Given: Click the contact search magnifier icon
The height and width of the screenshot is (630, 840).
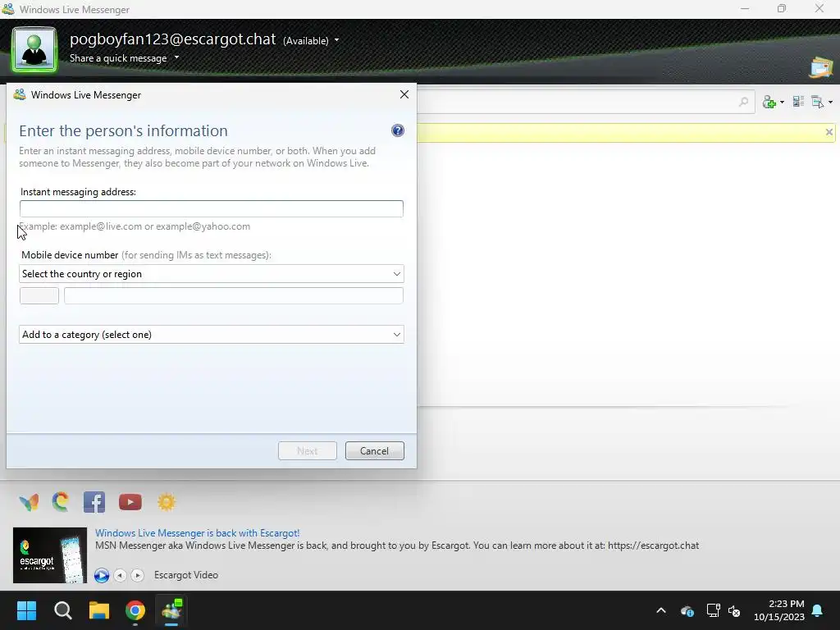Looking at the screenshot, I should [743, 101].
